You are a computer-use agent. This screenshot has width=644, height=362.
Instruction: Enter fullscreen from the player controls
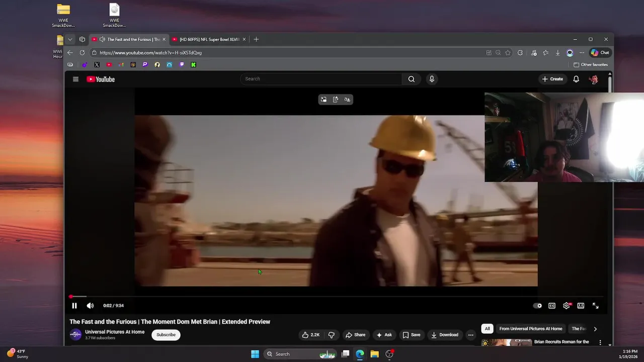[x=595, y=306]
